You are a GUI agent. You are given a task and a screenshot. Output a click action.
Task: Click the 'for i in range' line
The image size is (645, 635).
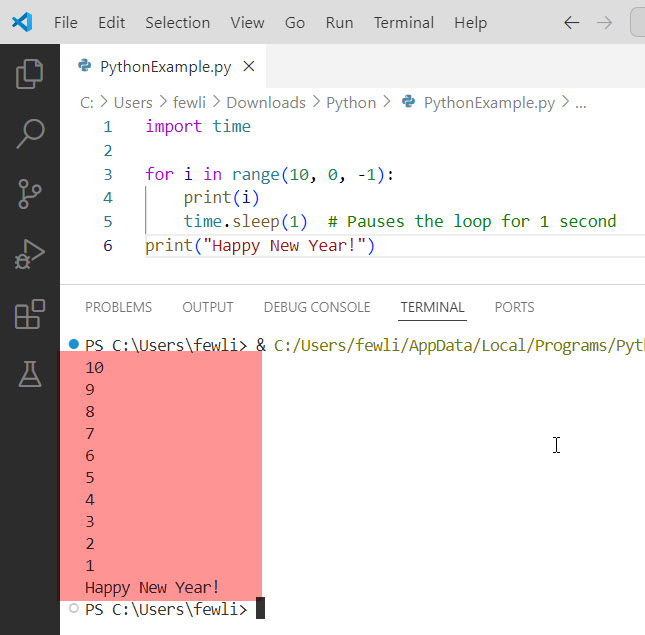pos(269,174)
